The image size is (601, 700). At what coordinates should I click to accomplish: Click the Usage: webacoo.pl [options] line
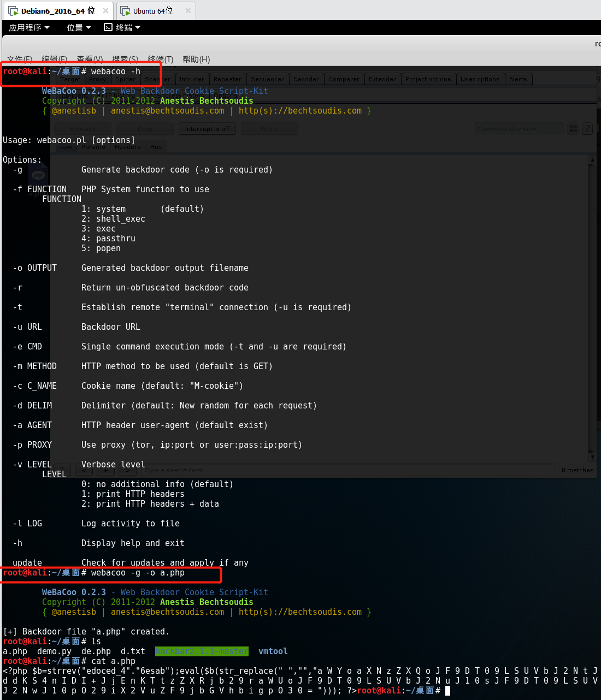click(x=69, y=140)
